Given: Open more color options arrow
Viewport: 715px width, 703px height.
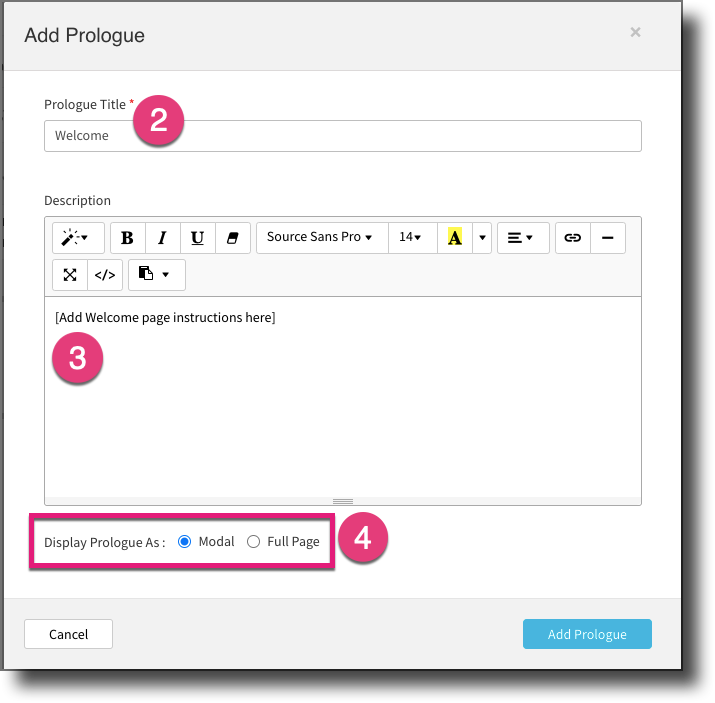Looking at the screenshot, I should pos(482,238).
